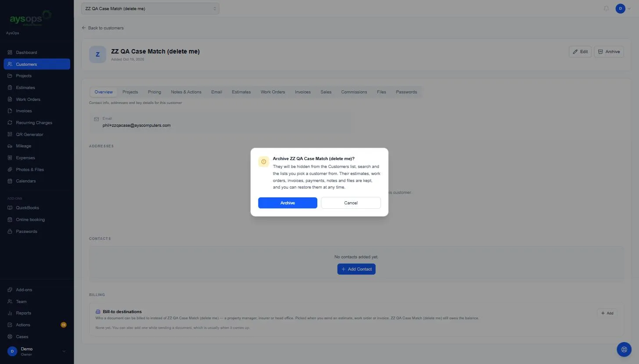
Task: Open Online booking via its icon
Action: [x=10, y=220]
